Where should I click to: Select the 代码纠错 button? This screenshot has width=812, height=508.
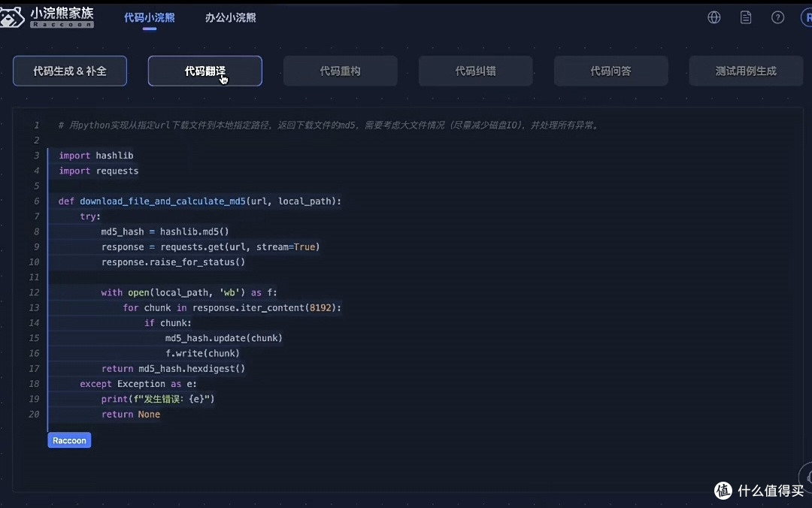(475, 71)
